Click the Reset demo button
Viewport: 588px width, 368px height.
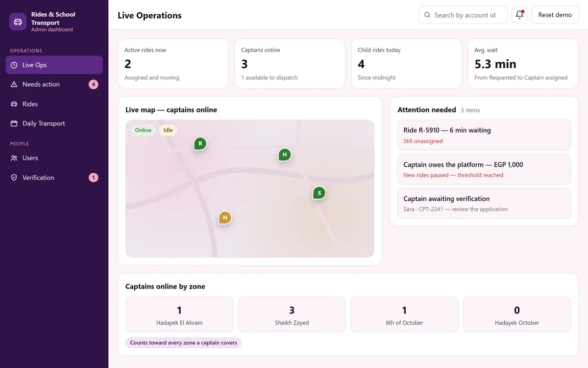(x=555, y=15)
